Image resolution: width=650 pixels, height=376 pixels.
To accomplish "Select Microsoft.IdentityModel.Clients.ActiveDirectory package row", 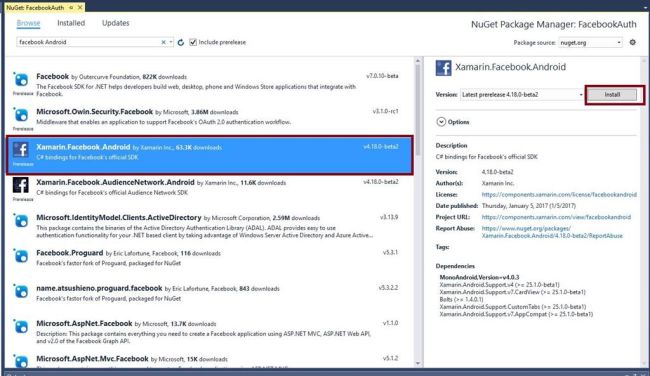I will [209, 225].
